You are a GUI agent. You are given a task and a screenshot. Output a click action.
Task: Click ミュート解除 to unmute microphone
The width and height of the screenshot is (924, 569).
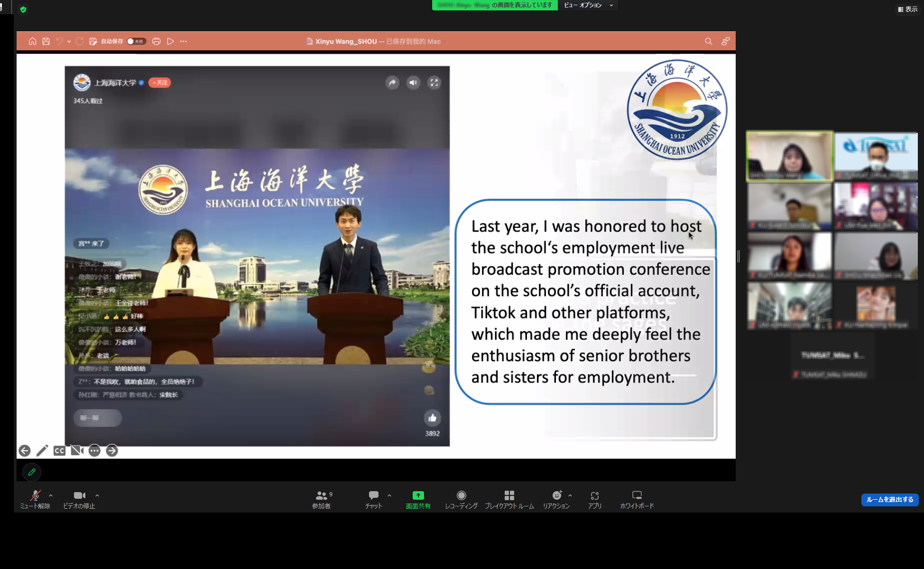point(35,500)
